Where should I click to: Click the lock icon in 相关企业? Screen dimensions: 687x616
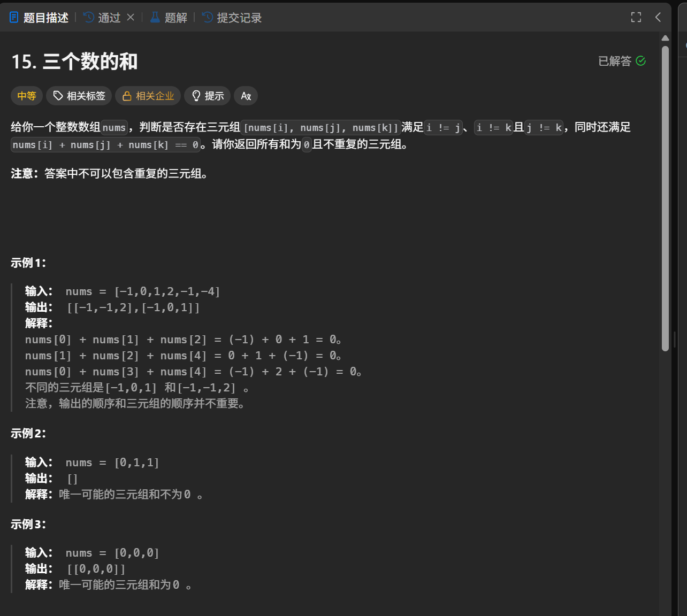click(127, 96)
